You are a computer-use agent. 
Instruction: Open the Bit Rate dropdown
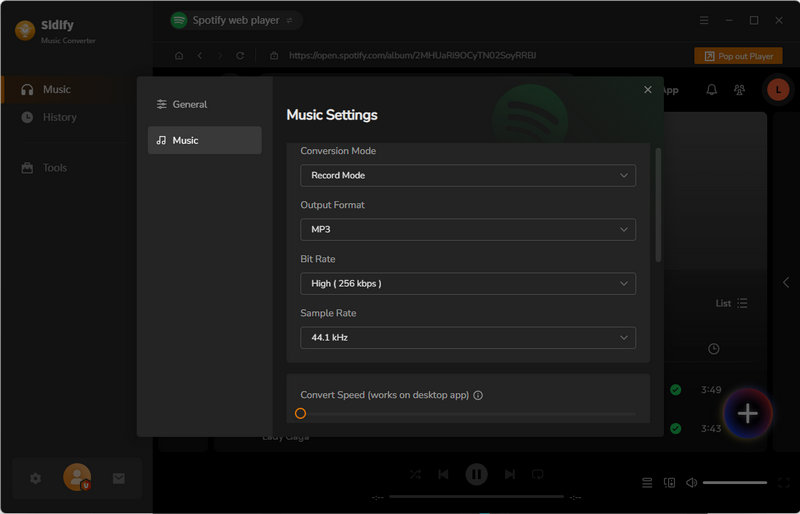click(x=468, y=284)
